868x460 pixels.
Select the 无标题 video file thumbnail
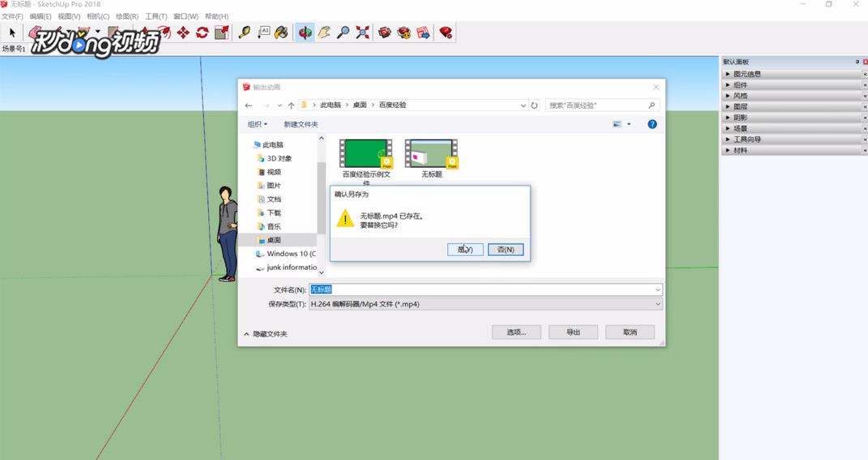432,154
